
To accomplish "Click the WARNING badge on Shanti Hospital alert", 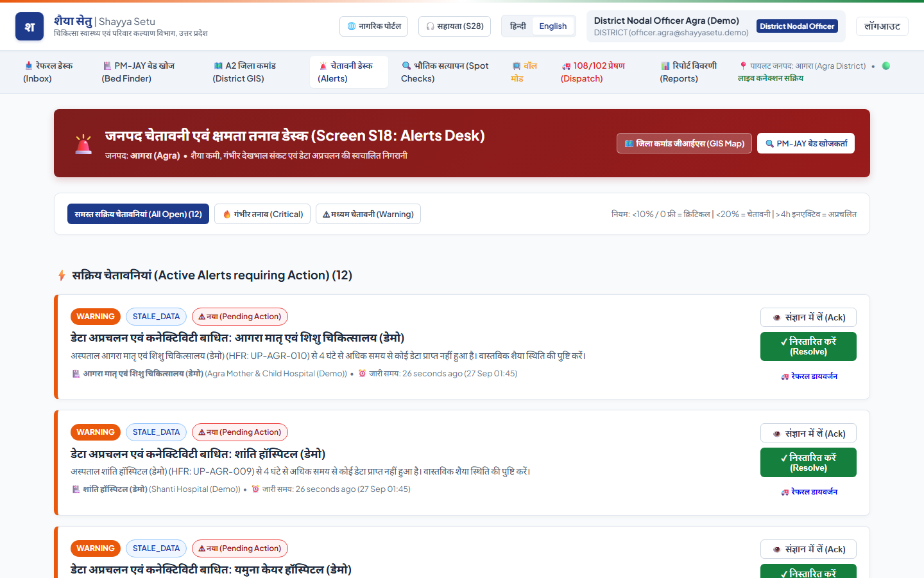I will click(96, 432).
